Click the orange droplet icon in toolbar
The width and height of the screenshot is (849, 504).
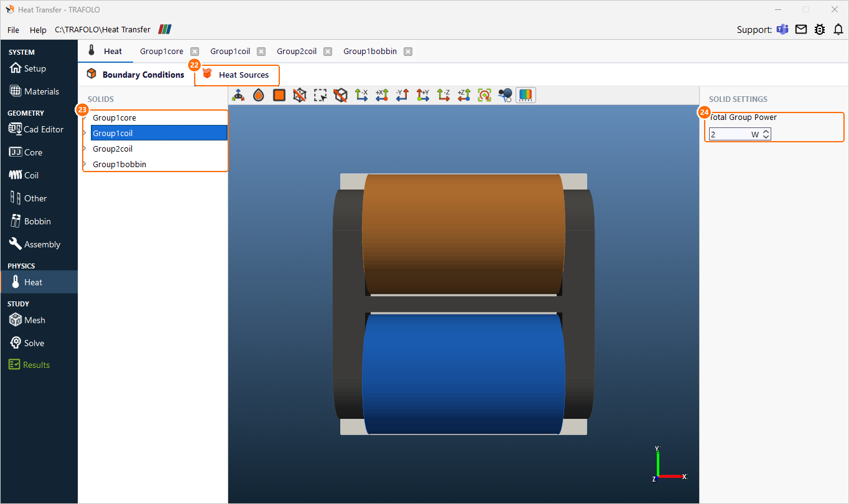(x=259, y=95)
